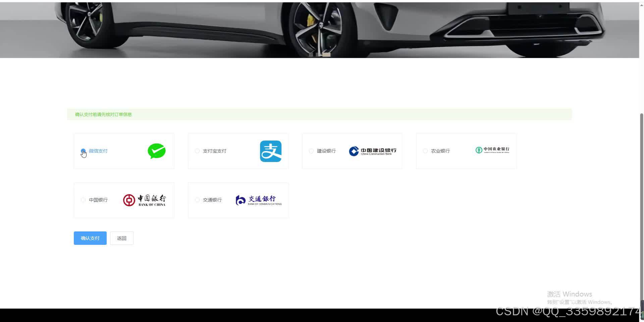Click the 支付宝支付 label text
The image size is (644, 322).
[x=215, y=151]
